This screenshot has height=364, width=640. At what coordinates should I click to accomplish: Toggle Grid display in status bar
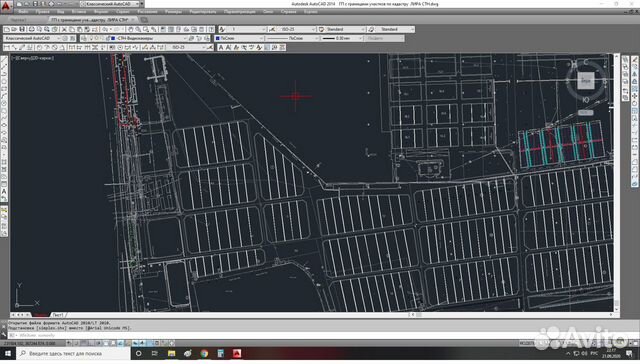pos(83,343)
